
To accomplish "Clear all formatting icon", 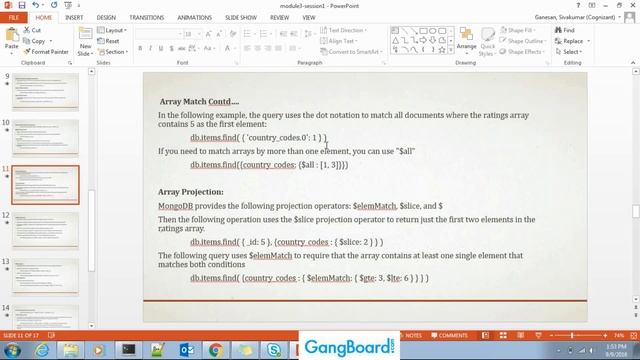I will point(233,34).
